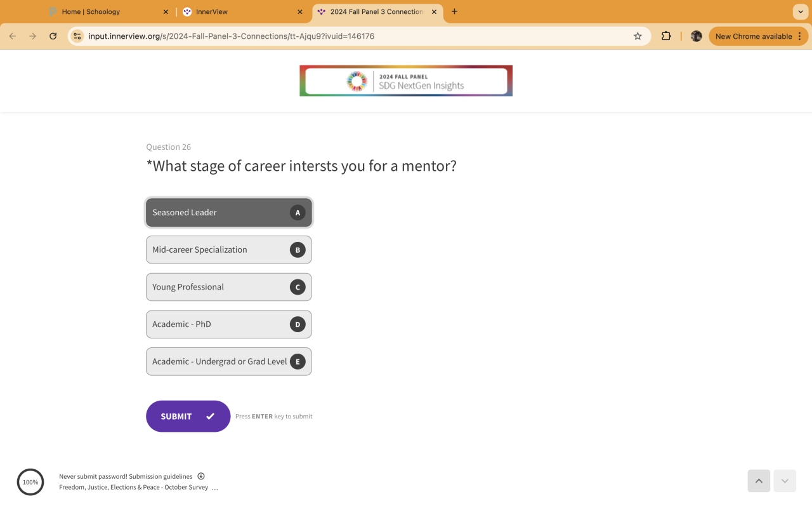Click the browser back arrow

[13, 36]
